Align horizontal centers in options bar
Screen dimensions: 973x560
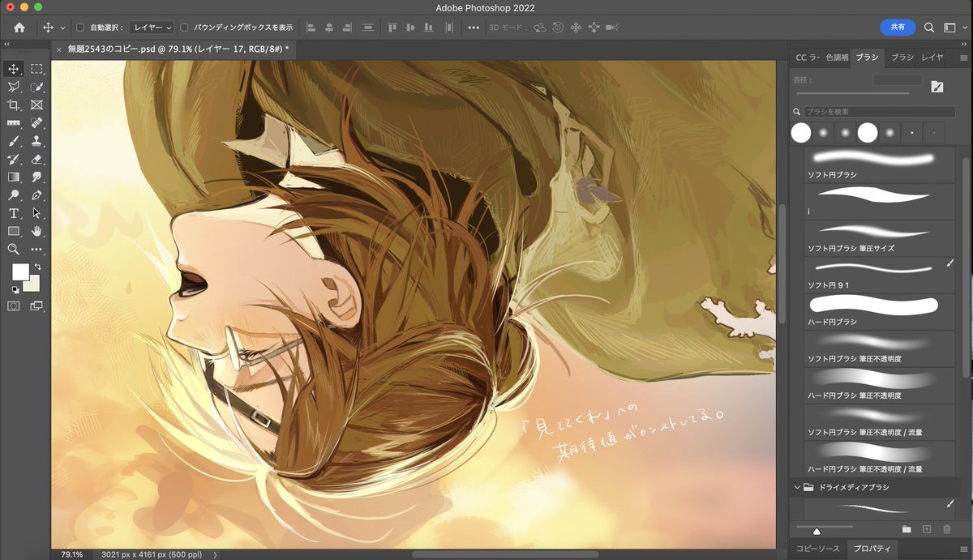[x=329, y=28]
